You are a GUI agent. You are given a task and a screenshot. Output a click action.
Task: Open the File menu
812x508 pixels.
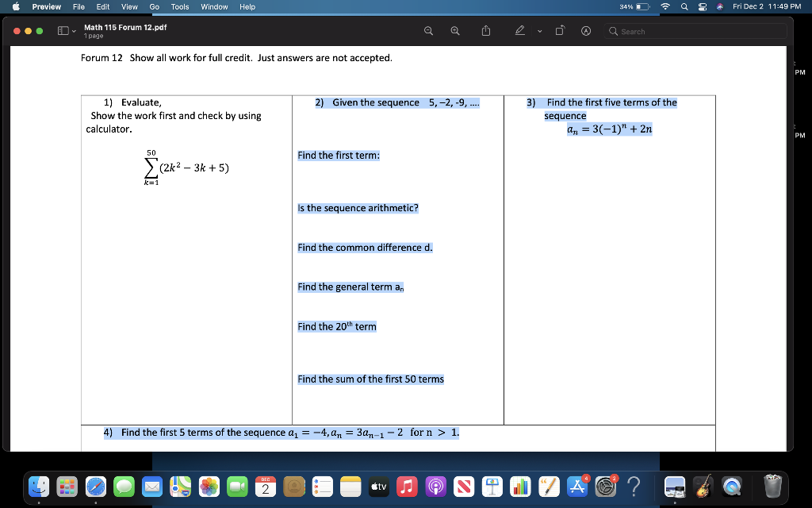(79, 6)
